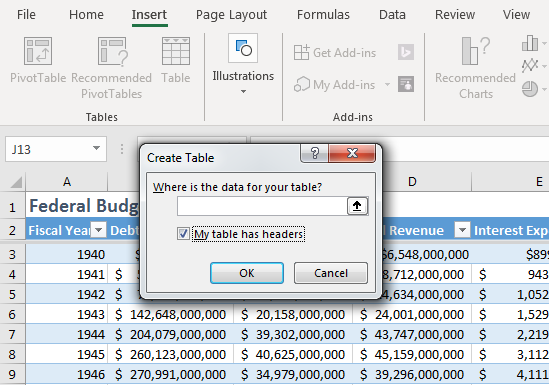This screenshot has width=549, height=385.
Task: Select row 9 header
Action: tap(13, 374)
